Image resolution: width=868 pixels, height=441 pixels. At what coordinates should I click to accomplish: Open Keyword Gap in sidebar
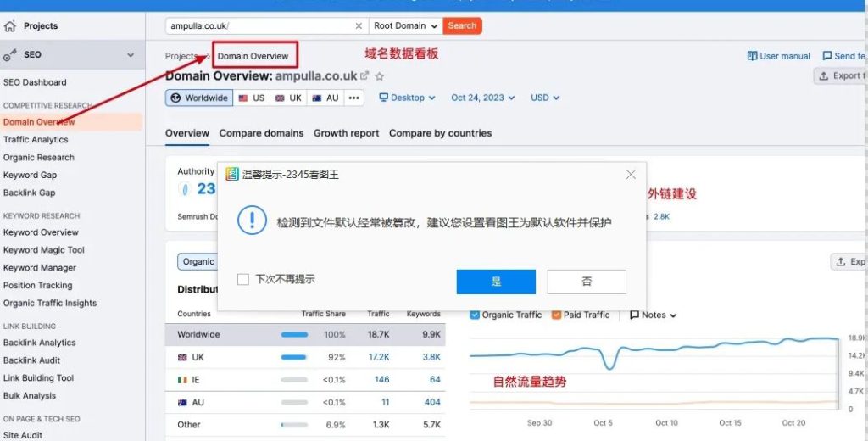pyautogui.click(x=30, y=176)
